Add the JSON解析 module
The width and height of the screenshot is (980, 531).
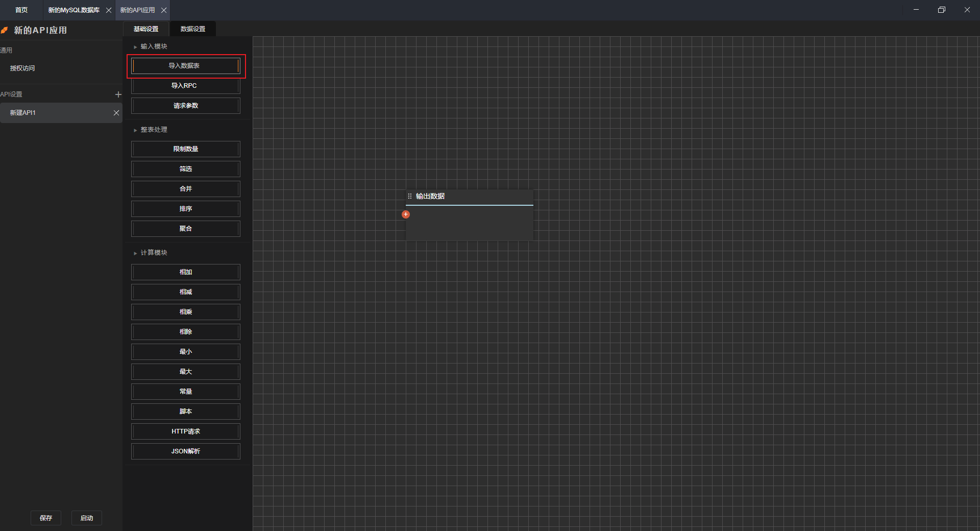(186, 451)
